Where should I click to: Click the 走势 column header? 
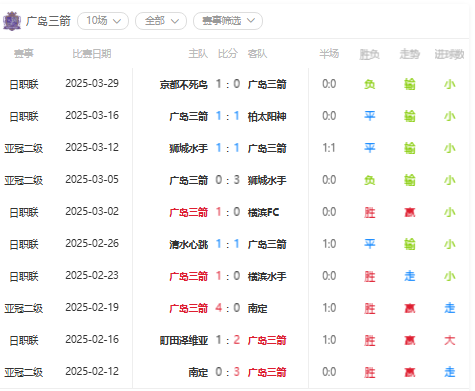(410, 54)
